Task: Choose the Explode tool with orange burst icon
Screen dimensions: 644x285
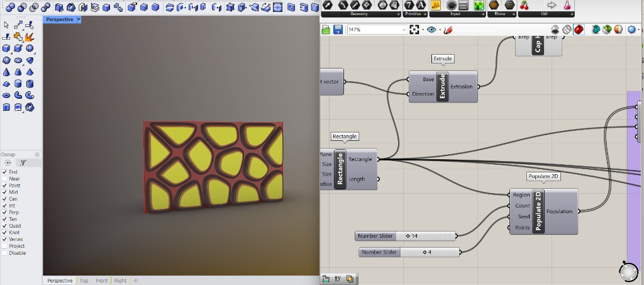Action: [x=29, y=37]
